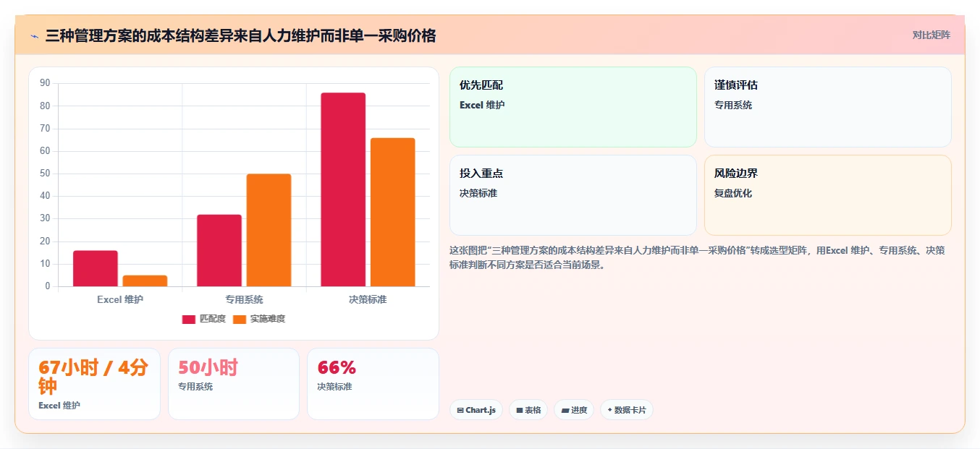
Task: Select the 风险边界 orange card
Action: pyautogui.click(x=828, y=195)
